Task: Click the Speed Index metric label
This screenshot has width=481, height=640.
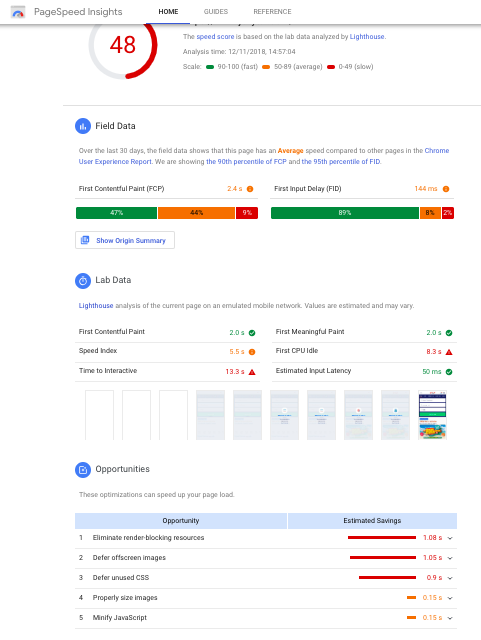Action: [98, 351]
